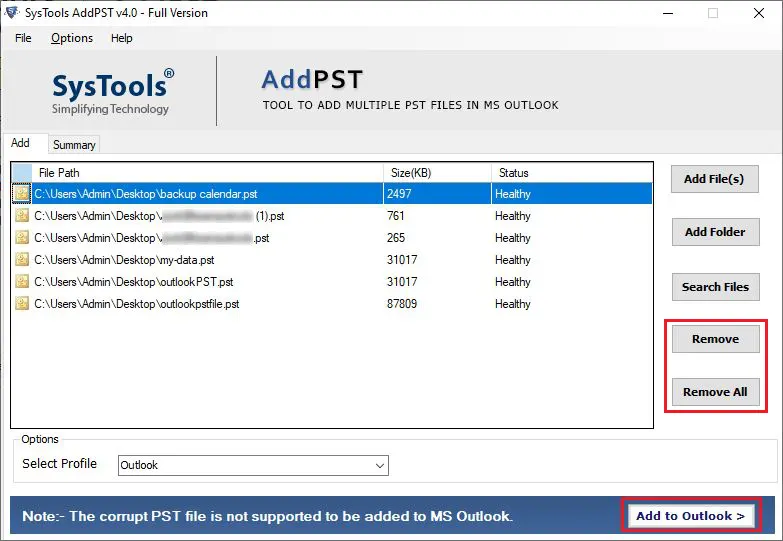Click PST icon for backup calendar.pst row
The image size is (783, 541).
(21, 193)
